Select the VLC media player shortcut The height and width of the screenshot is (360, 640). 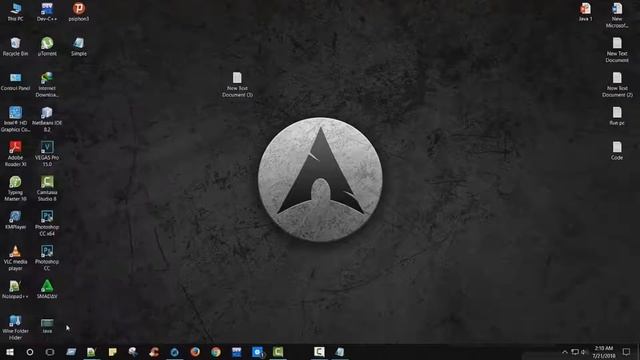tap(16, 258)
